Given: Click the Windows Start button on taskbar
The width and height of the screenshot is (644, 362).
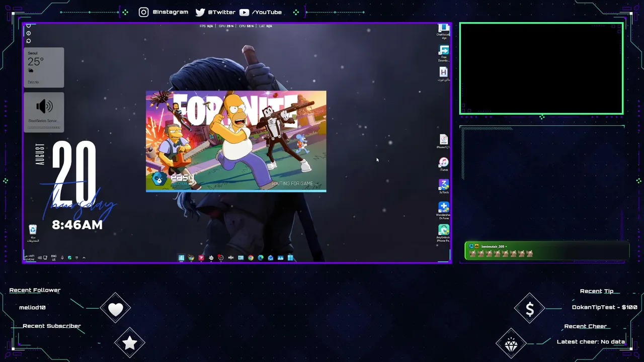Looking at the screenshot, I should 290,258.
